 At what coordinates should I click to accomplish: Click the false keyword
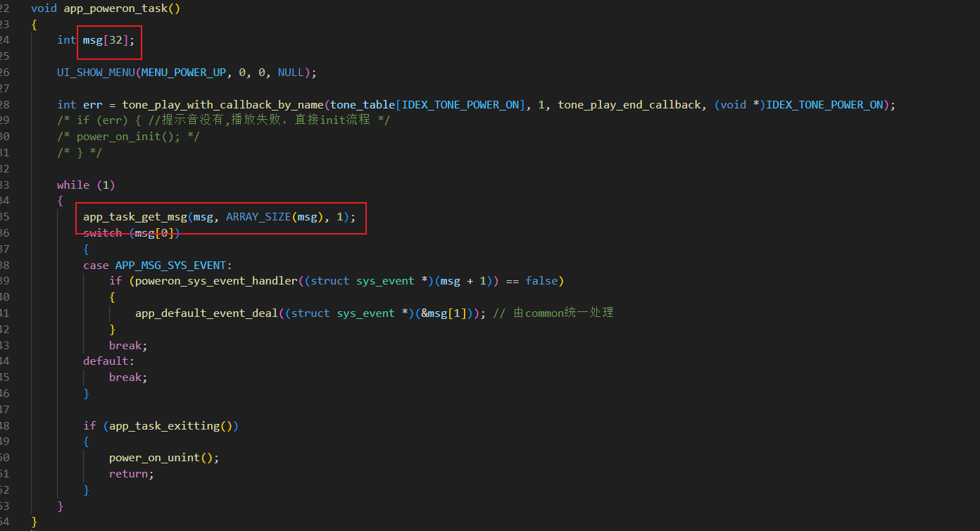(x=541, y=281)
